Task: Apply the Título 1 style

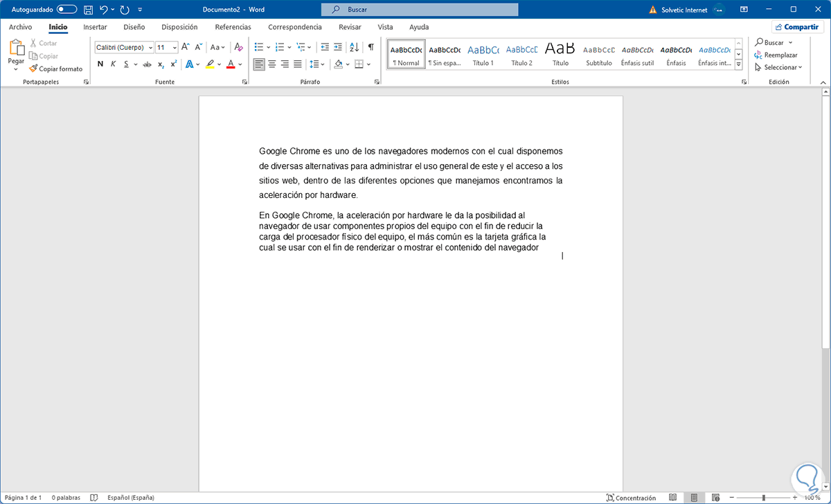Action: click(483, 55)
